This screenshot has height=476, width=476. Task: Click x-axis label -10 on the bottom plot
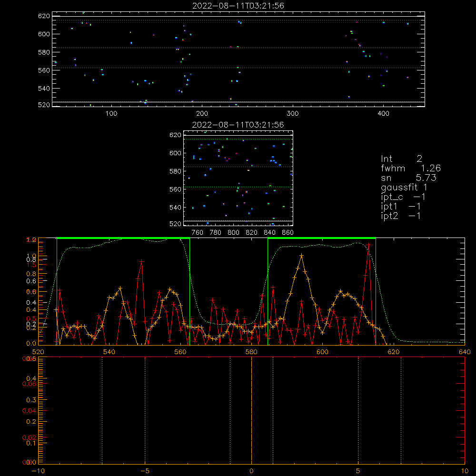point(38,471)
